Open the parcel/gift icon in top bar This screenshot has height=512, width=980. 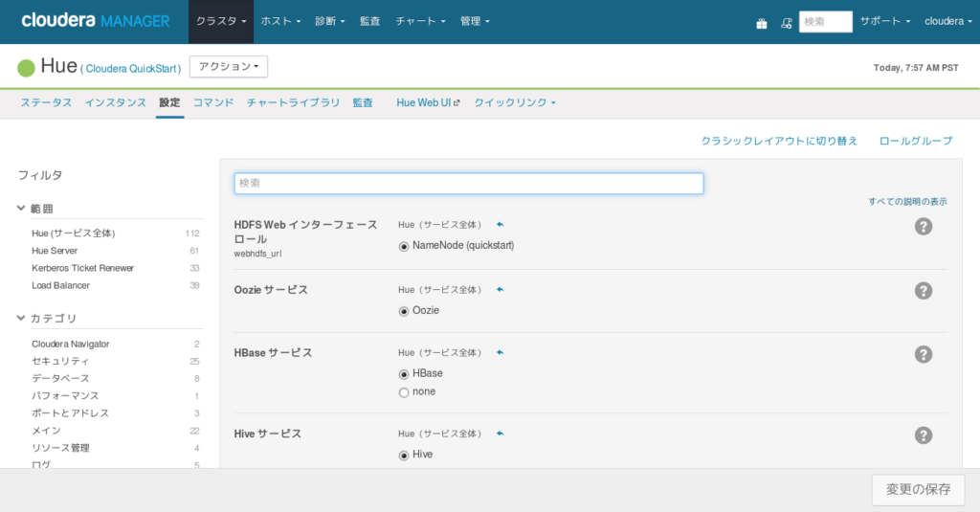click(x=761, y=23)
